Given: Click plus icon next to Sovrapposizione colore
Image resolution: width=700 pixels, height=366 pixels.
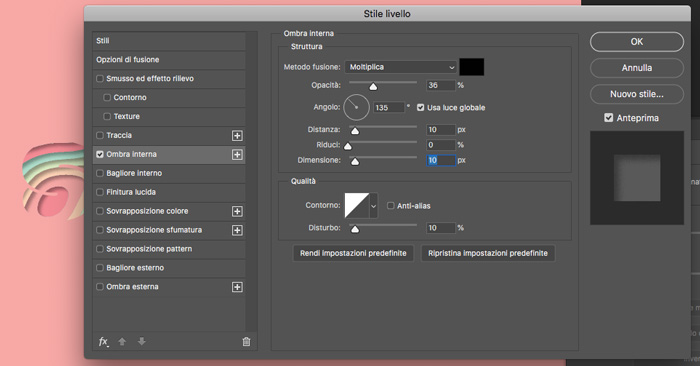Looking at the screenshot, I should point(237,211).
